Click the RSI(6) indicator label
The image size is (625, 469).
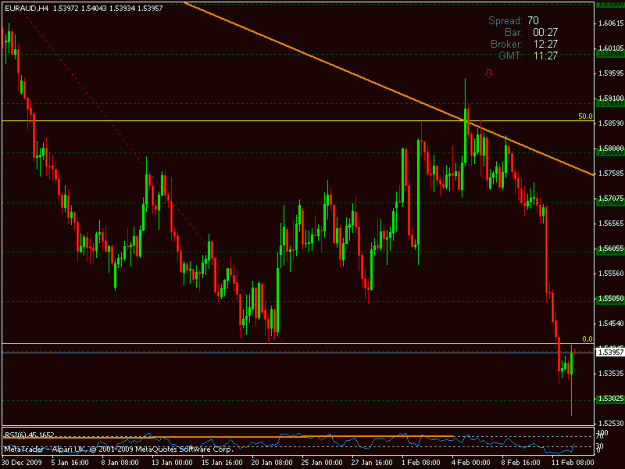point(28,435)
